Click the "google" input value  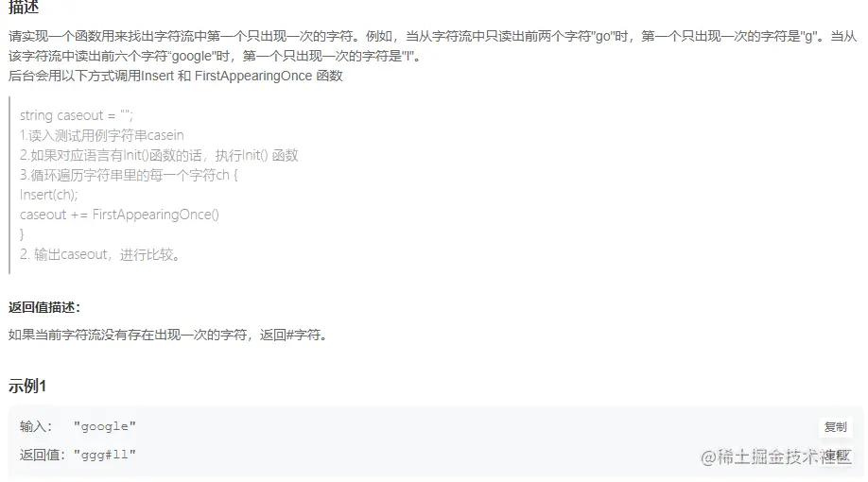[x=105, y=426]
